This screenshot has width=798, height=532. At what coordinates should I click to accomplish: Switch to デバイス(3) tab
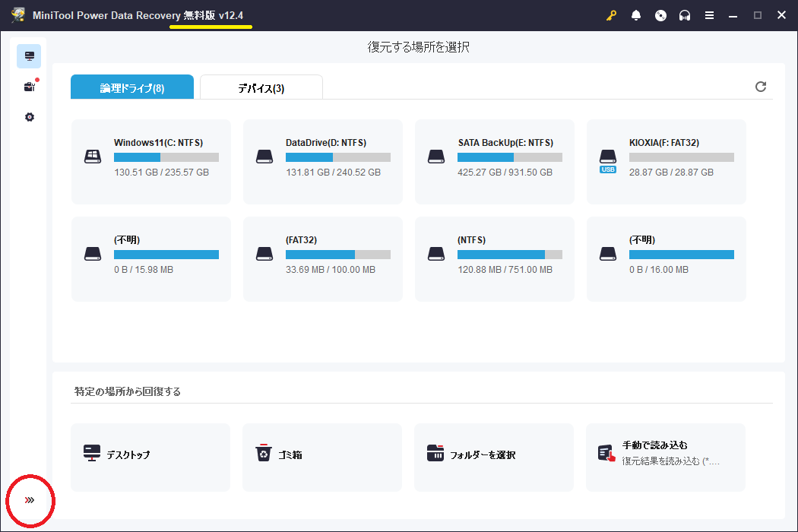pos(261,87)
